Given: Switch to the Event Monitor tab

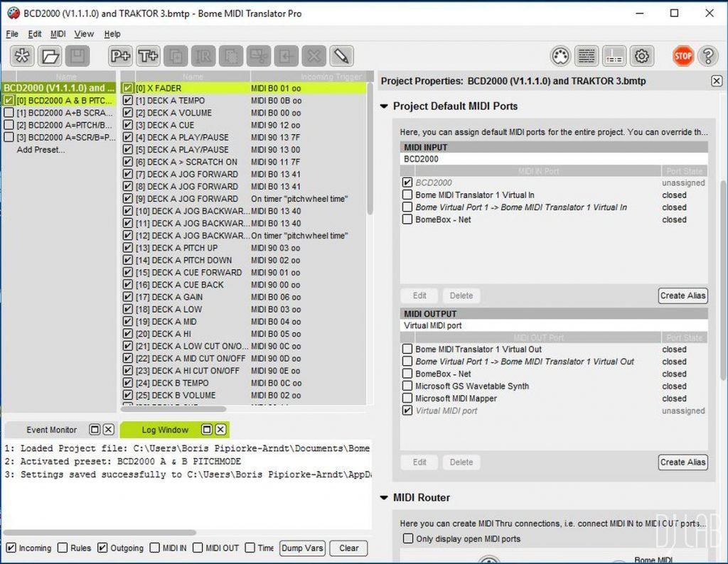Looking at the screenshot, I should (52, 430).
